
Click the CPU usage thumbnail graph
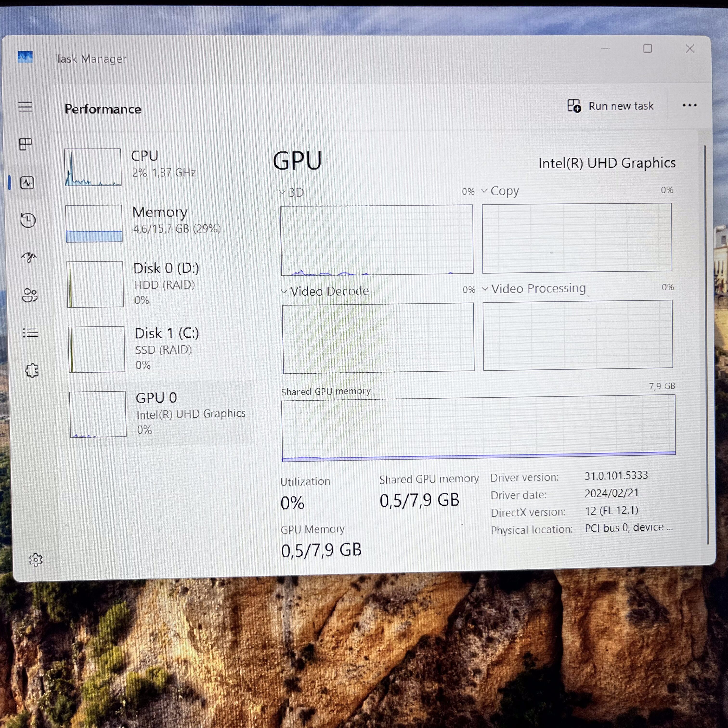[x=93, y=167]
